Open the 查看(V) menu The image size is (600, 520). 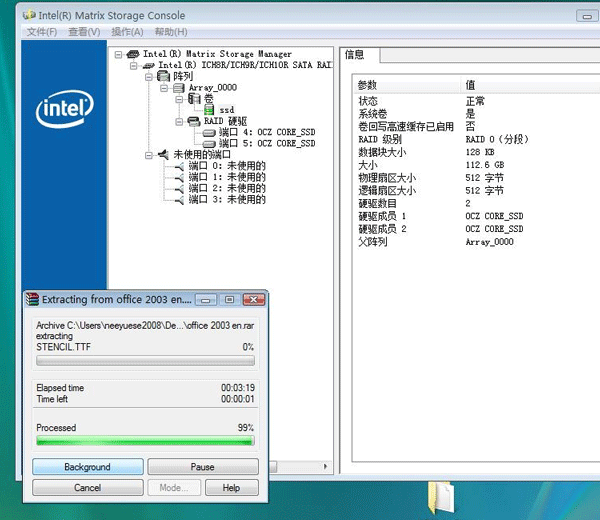[x=84, y=32]
